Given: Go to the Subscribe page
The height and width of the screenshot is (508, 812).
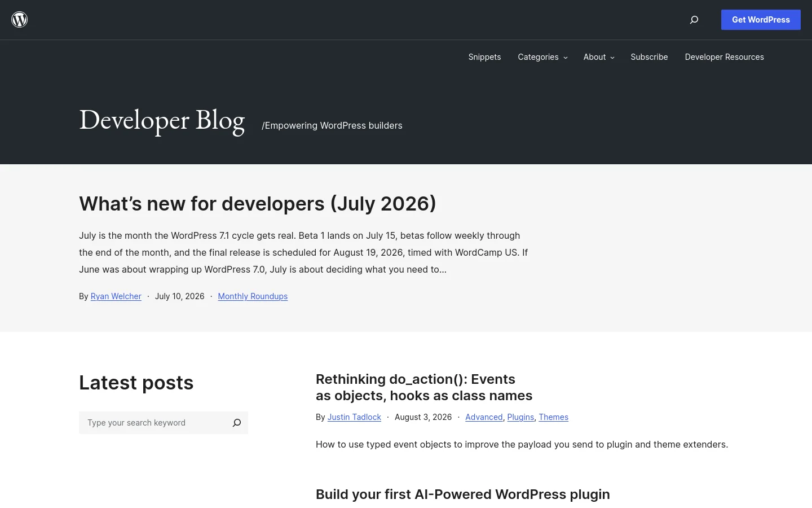Looking at the screenshot, I should [649, 57].
